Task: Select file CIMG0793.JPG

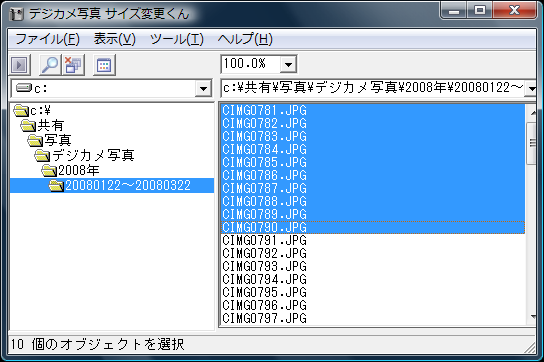Action: (373, 266)
